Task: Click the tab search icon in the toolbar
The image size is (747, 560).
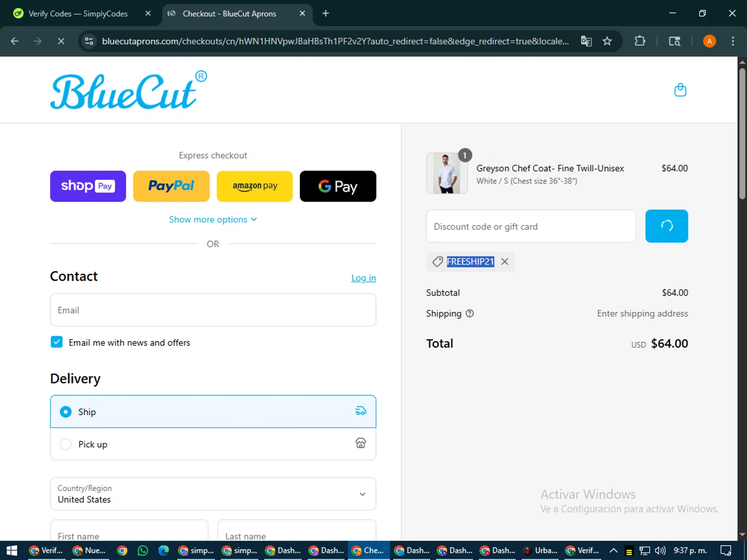Action: click(674, 41)
